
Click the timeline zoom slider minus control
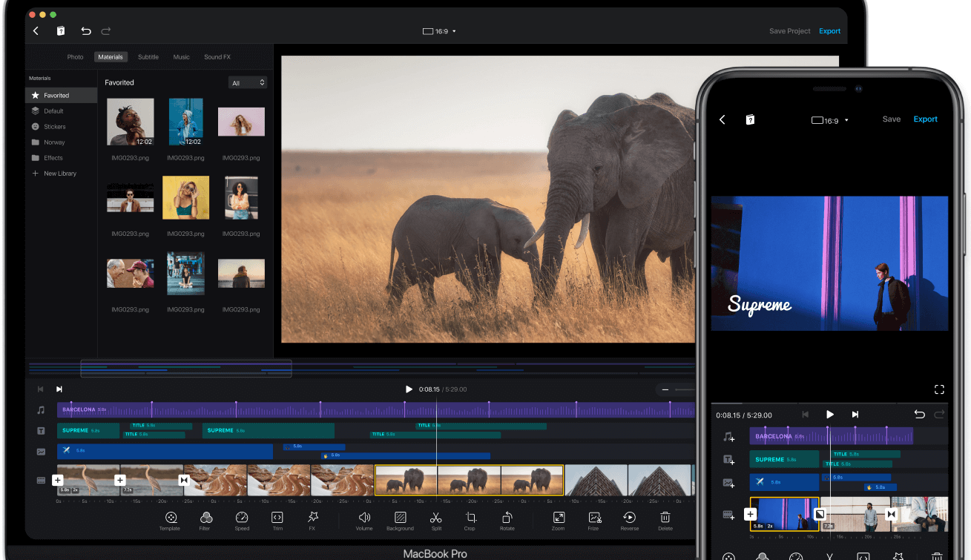point(665,389)
